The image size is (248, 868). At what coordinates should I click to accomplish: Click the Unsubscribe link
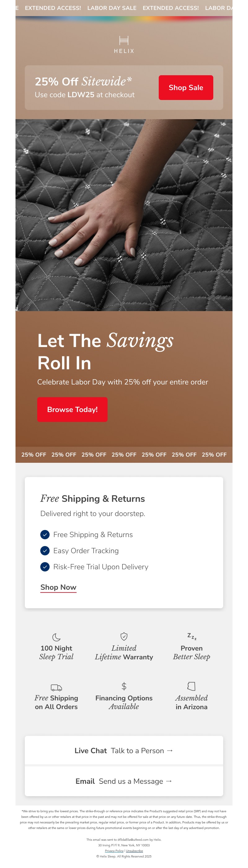pyautogui.click(x=134, y=851)
